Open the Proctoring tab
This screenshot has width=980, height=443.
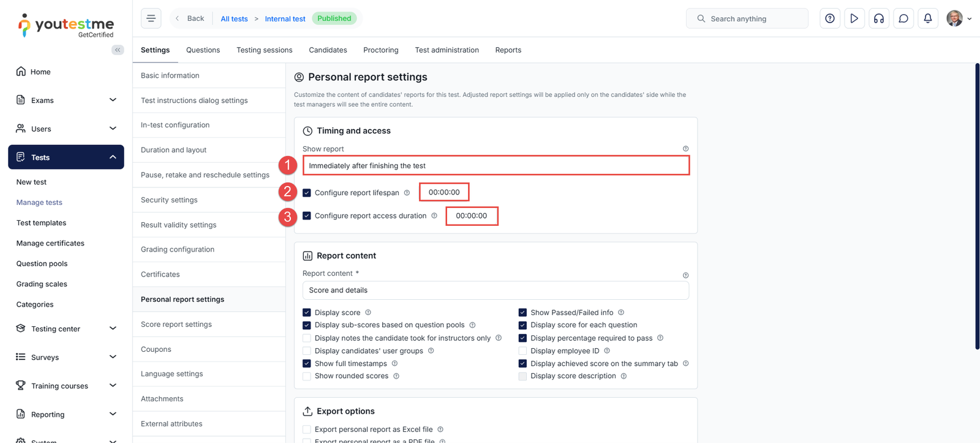[x=380, y=50]
